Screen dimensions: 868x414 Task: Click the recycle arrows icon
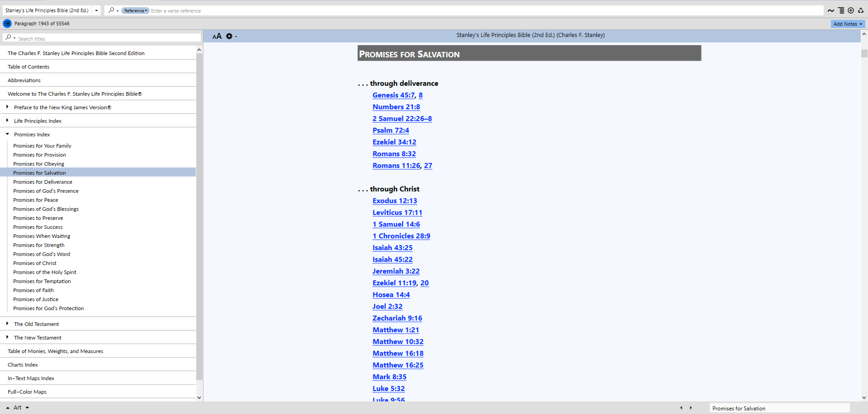point(861,10)
